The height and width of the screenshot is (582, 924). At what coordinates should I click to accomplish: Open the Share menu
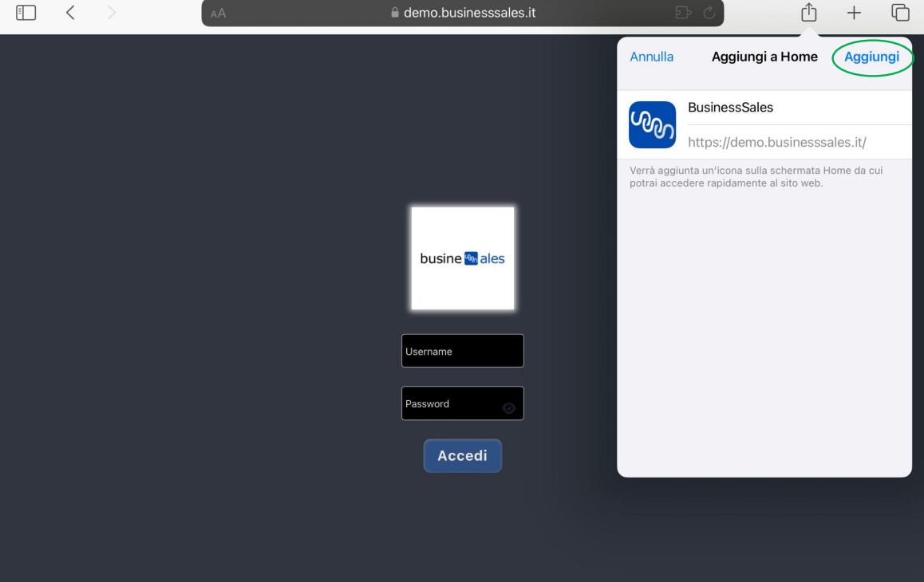pos(809,12)
